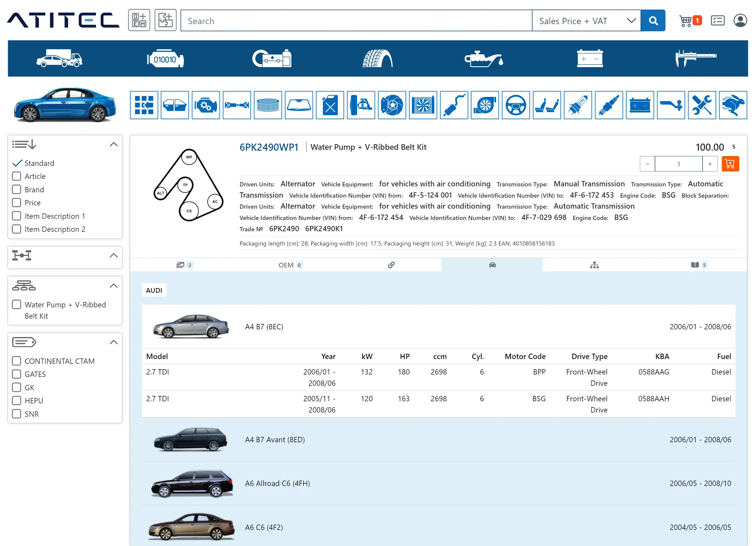
Task: Open the OE/EM number search icon
Action: pyautogui.click(x=139, y=20)
